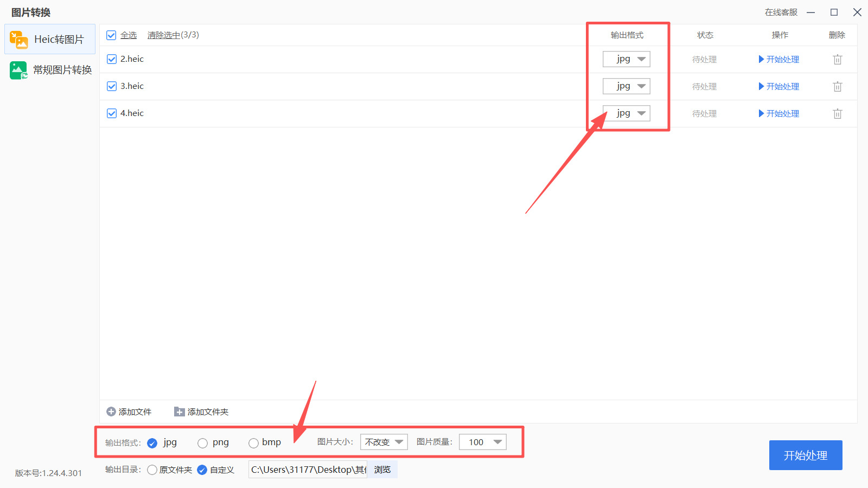The width and height of the screenshot is (868, 488).
Task: Choose 自定义 output directory radio
Action: 202,470
